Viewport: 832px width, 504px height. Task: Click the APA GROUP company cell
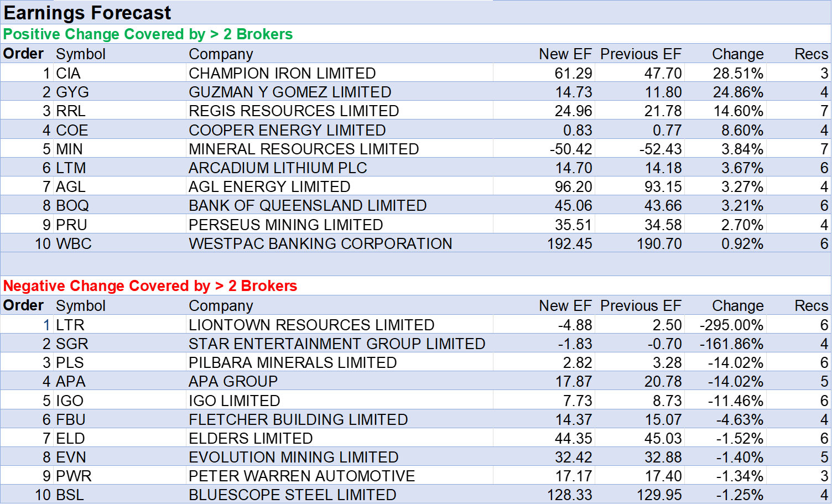tap(233, 382)
